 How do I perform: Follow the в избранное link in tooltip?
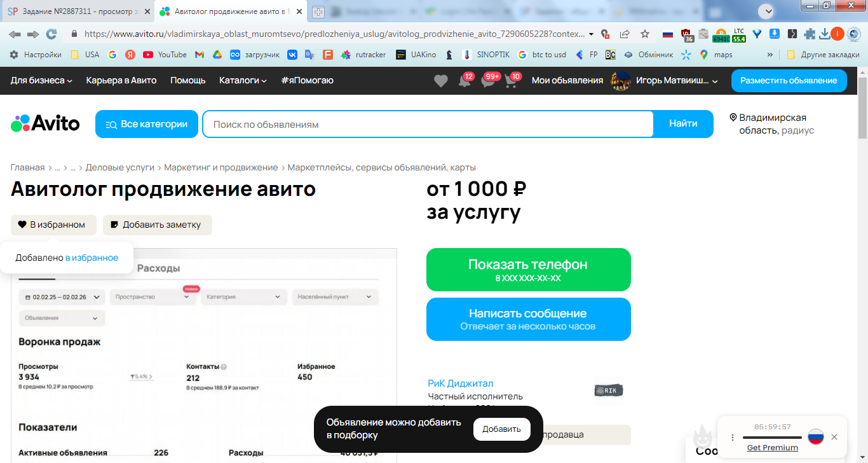pos(92,258)
